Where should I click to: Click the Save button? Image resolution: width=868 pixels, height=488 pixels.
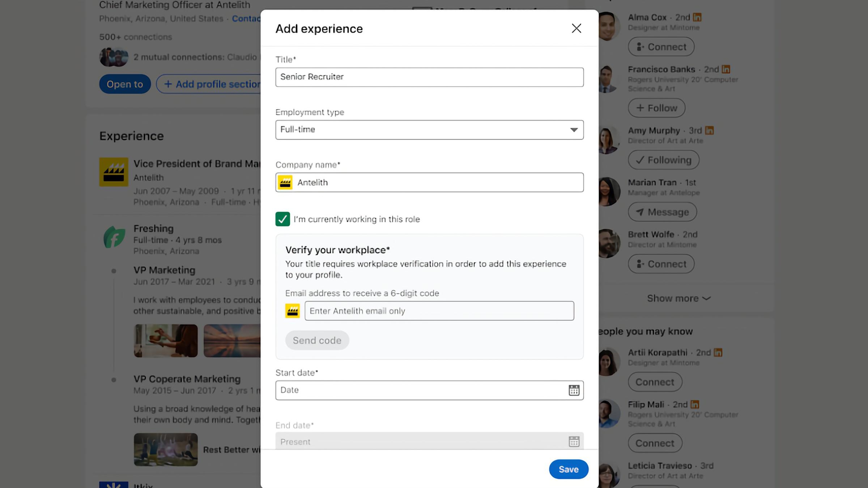coord(568,469)
